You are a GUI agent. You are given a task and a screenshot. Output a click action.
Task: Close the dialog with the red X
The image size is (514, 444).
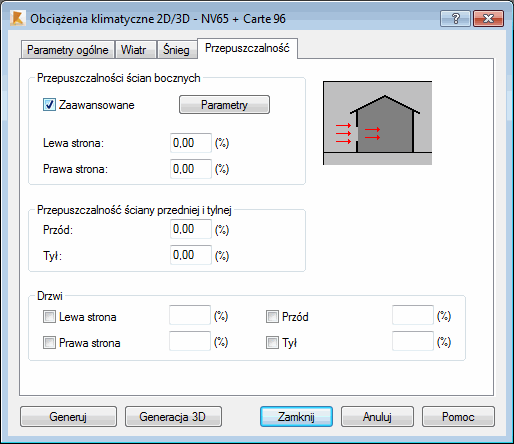[488, 18]
